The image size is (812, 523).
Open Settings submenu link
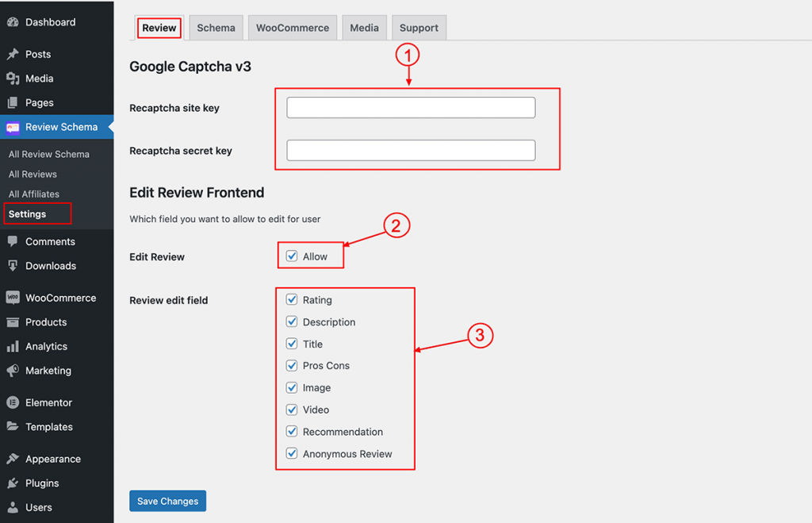pos(27,214)
